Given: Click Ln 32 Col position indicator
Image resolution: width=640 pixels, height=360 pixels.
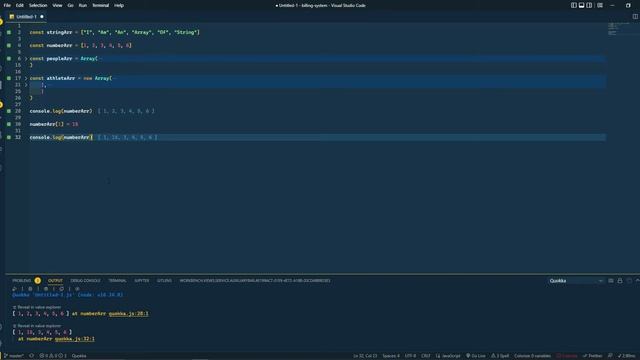Looking at the screenshot, I should (365, 356).
